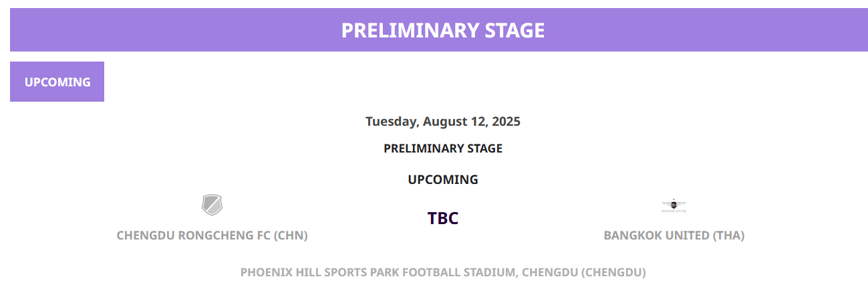868x289 pixels.
Task: Click the TBC match score
Action: click(x=443, y=218)
